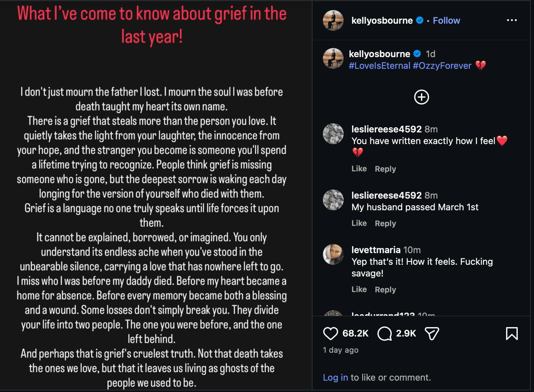Like the 'My husband passed' comment
534x392 pixels.
(x=359, y=223)
